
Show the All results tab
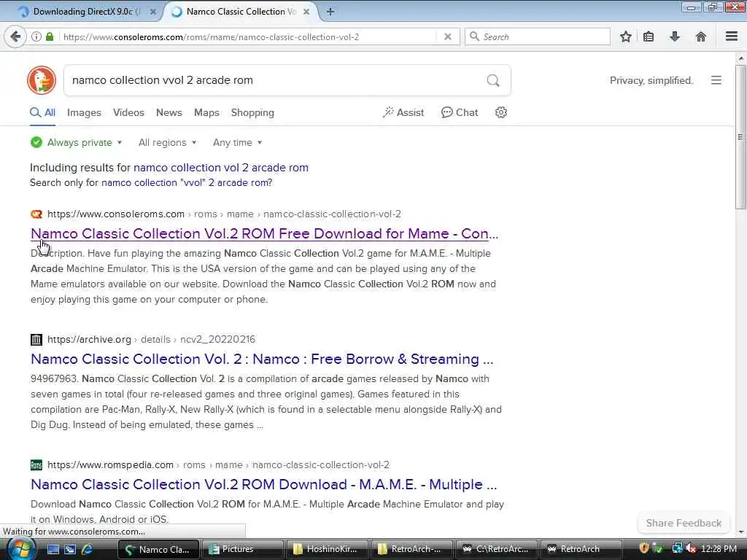click(42, 113)
